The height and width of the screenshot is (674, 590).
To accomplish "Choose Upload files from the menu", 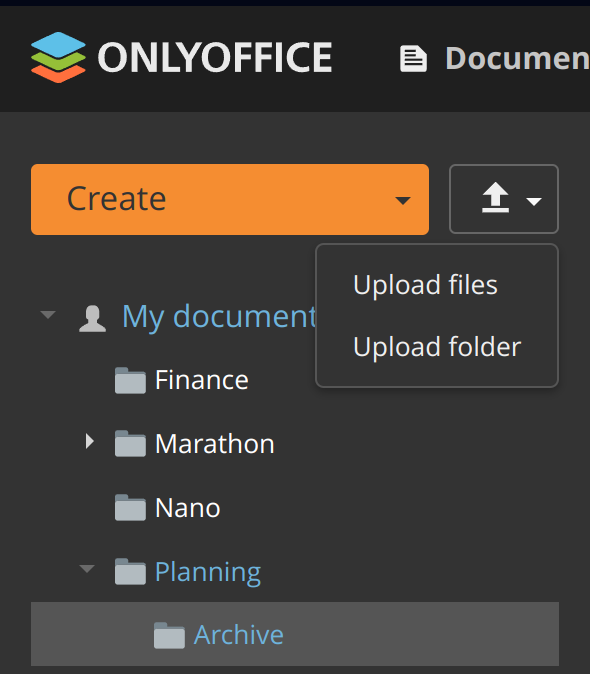I will (425, 285).
